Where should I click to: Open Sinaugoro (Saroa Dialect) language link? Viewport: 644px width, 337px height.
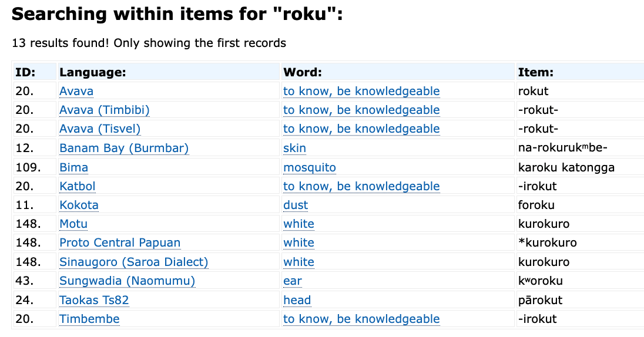[134, 262]
